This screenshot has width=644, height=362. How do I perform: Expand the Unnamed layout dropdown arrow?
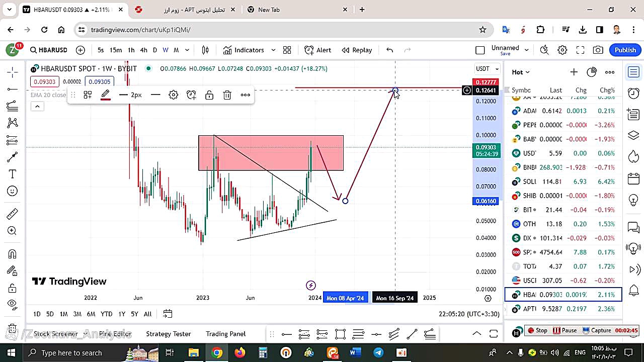pyautogui.click(x=526, y=50)
